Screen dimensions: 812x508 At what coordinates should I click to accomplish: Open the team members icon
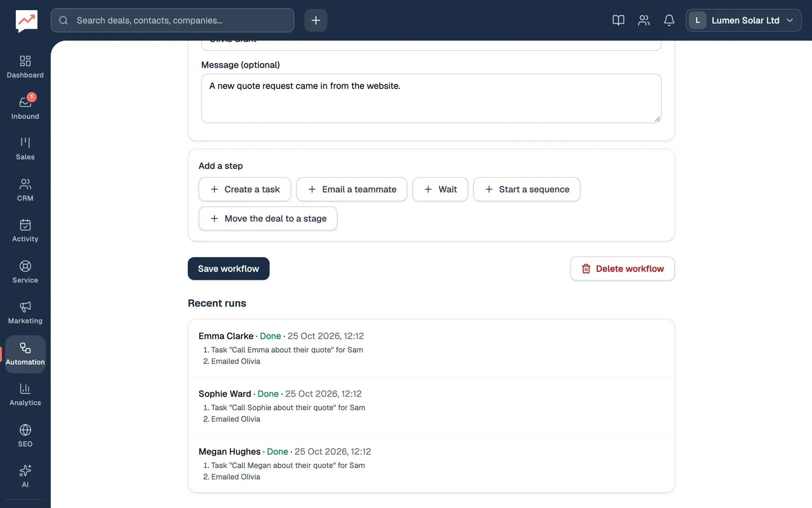coord(644,20)
